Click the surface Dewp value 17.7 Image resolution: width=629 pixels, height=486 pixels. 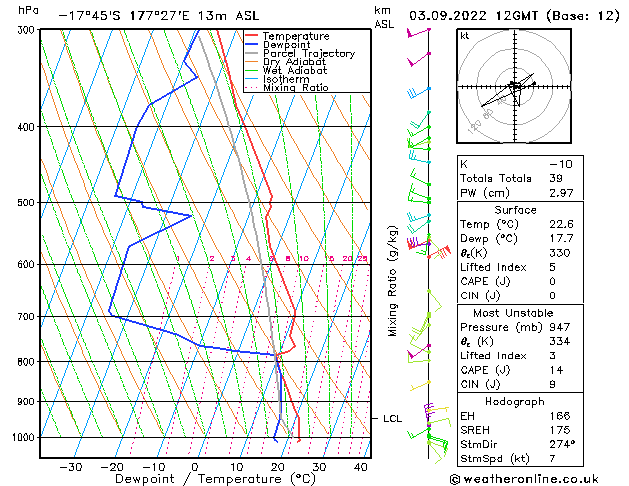click(561, 239)
